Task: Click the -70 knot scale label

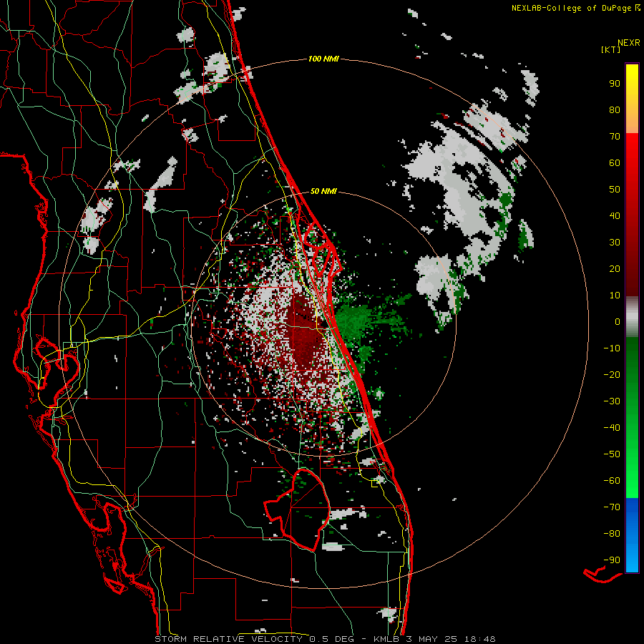Action: click(x=612, y=507)
